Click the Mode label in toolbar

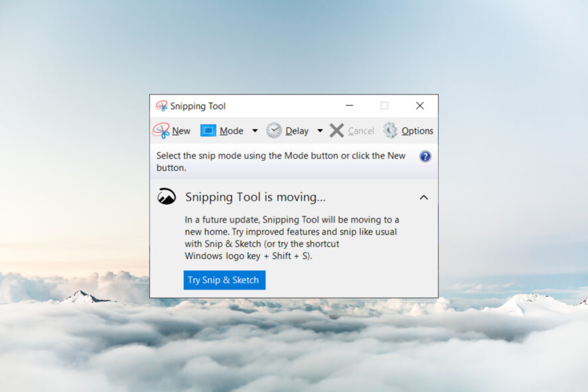click(x=232, y=131)
